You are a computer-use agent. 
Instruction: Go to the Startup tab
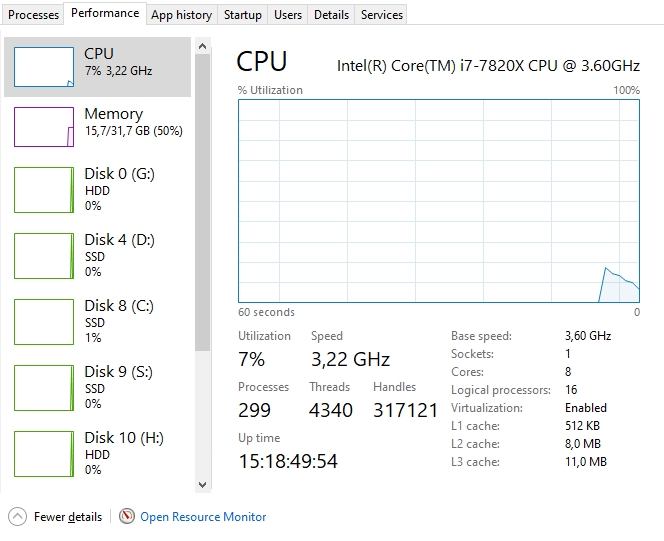click(243, 15)
